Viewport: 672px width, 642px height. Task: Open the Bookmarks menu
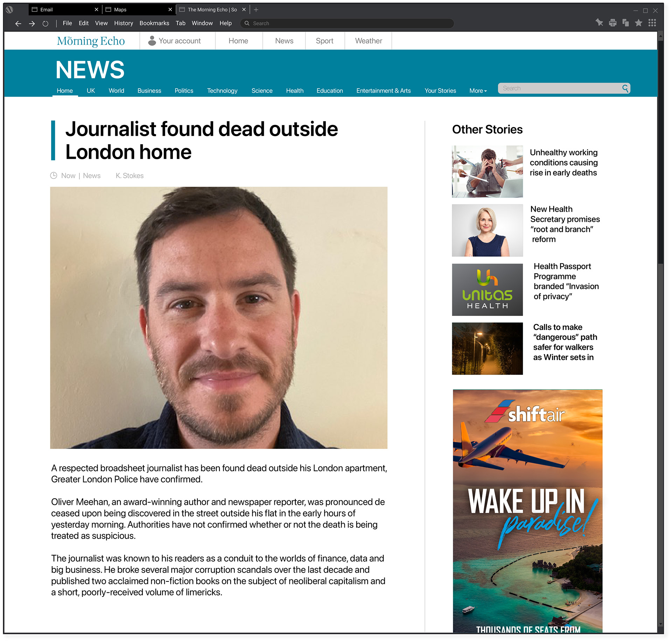coord(154,23)
